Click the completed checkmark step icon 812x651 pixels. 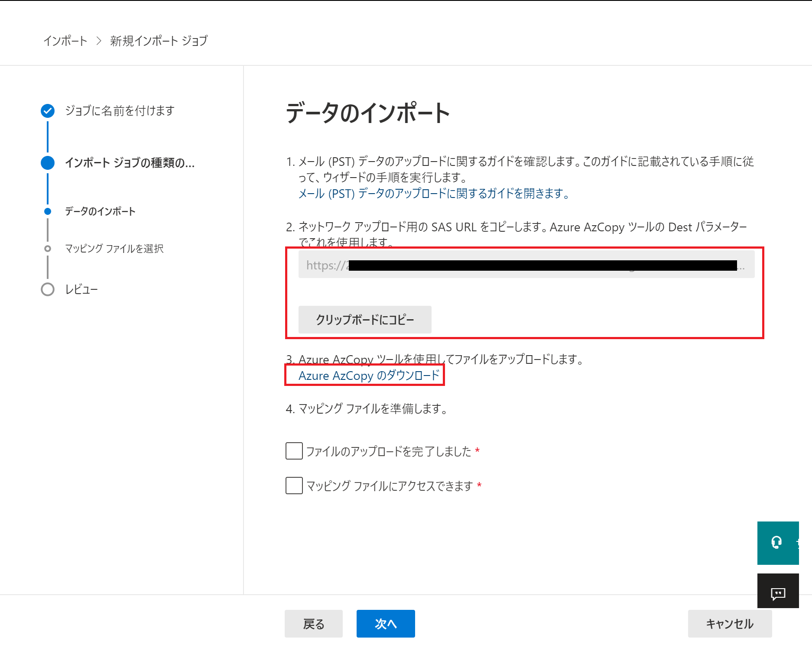pyautogui.click(x=48, y=111)
